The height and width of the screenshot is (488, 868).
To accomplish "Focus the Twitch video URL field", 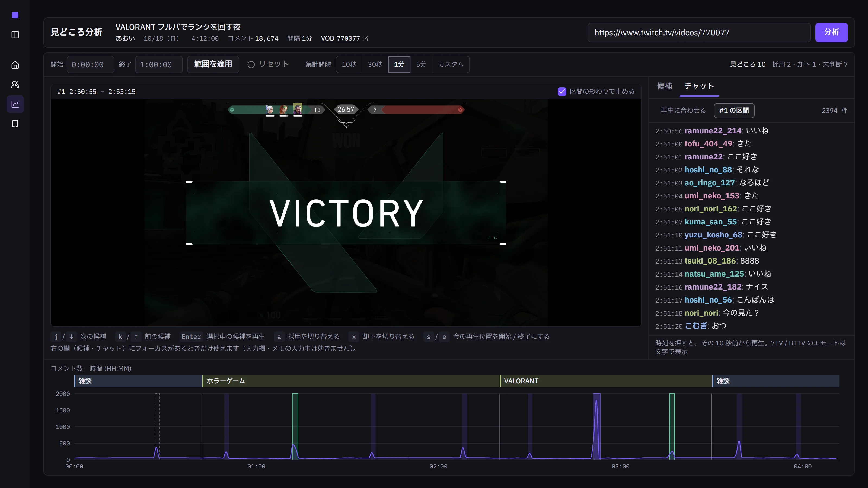I will 699,32.
